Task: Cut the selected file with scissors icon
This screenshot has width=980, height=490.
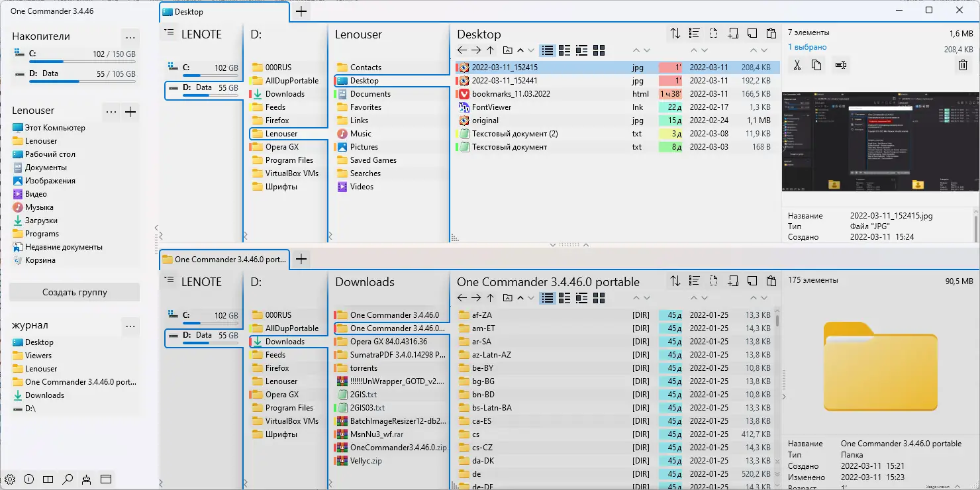Action: coord(797,65)
